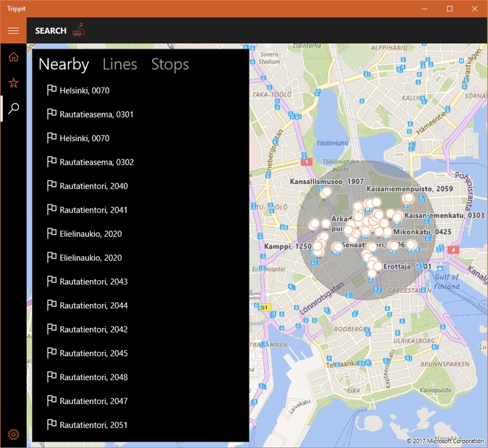Click the flag icon beside Rautatientori, 2045
This screenshot has height=448, width=488.
tap(51, 353)
